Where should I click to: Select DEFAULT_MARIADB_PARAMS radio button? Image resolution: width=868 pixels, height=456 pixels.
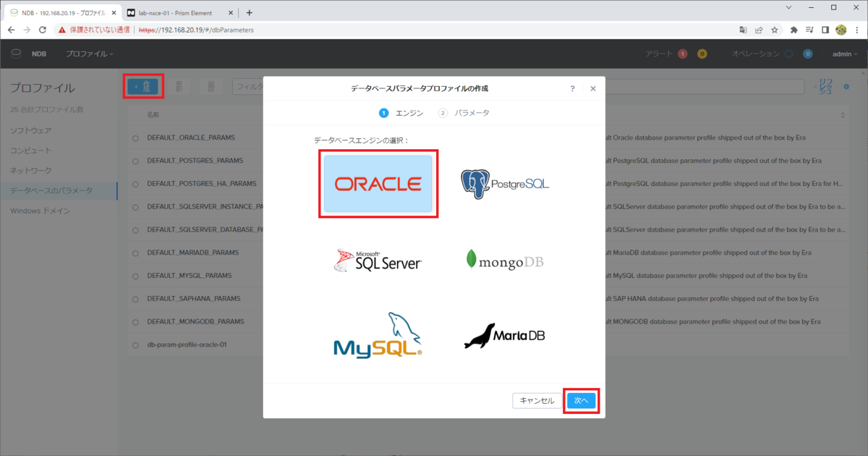click(x=135, y=253)
